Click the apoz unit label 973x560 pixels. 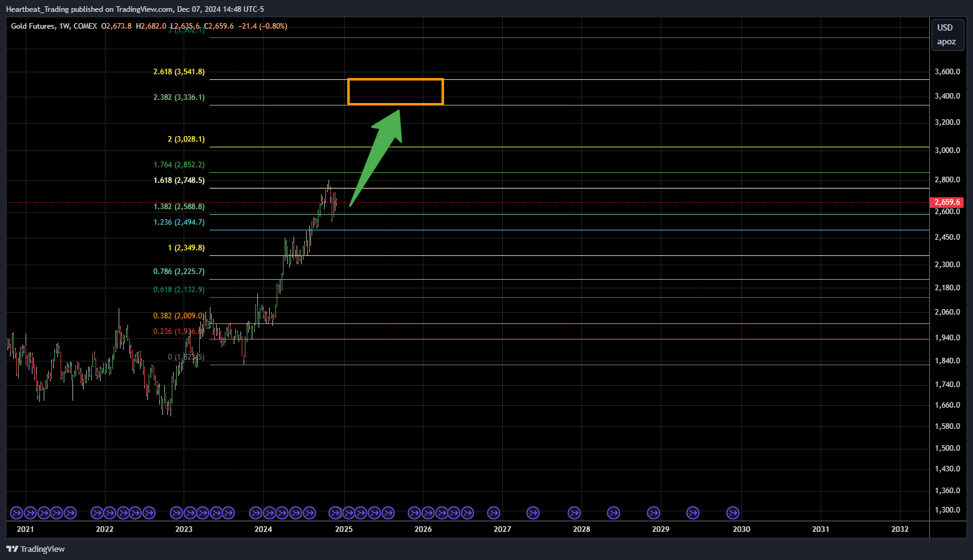click(946, 42)
